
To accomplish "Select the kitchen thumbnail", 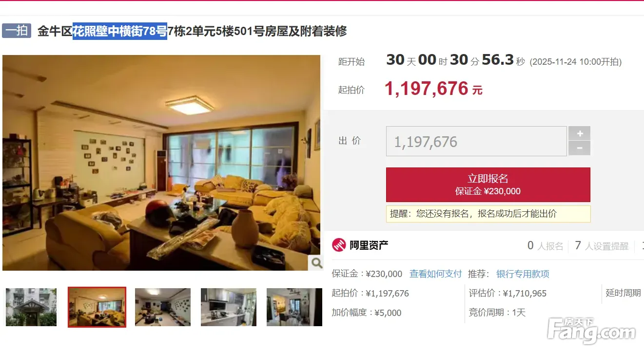I will (x=229, y=307).
